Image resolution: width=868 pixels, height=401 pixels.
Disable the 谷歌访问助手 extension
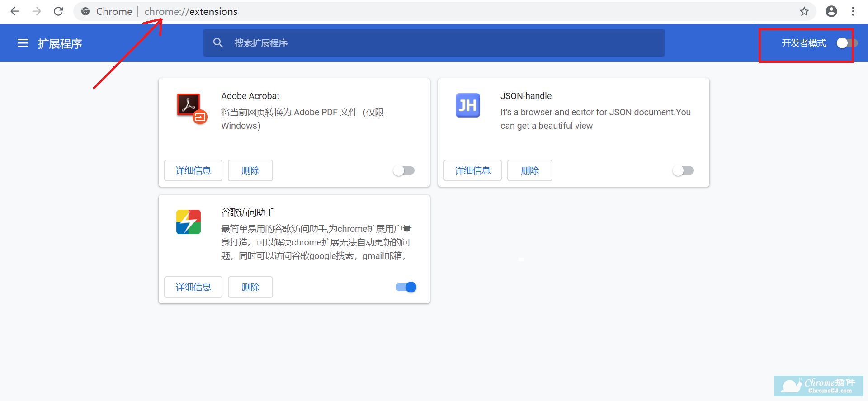406,287
